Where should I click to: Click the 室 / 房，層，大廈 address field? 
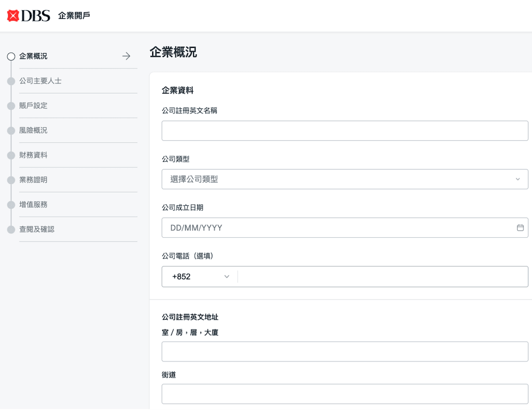[345, 352]
